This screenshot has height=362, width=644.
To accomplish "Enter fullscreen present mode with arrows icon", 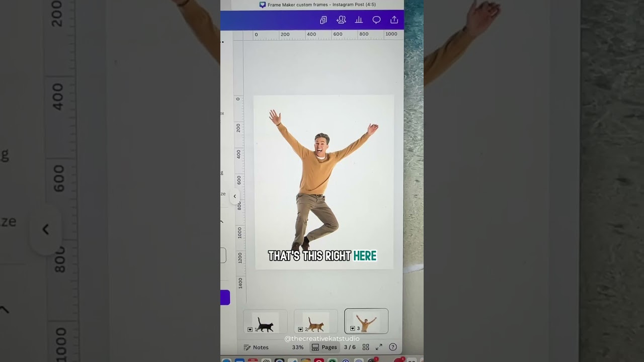I will coord(379,347).
